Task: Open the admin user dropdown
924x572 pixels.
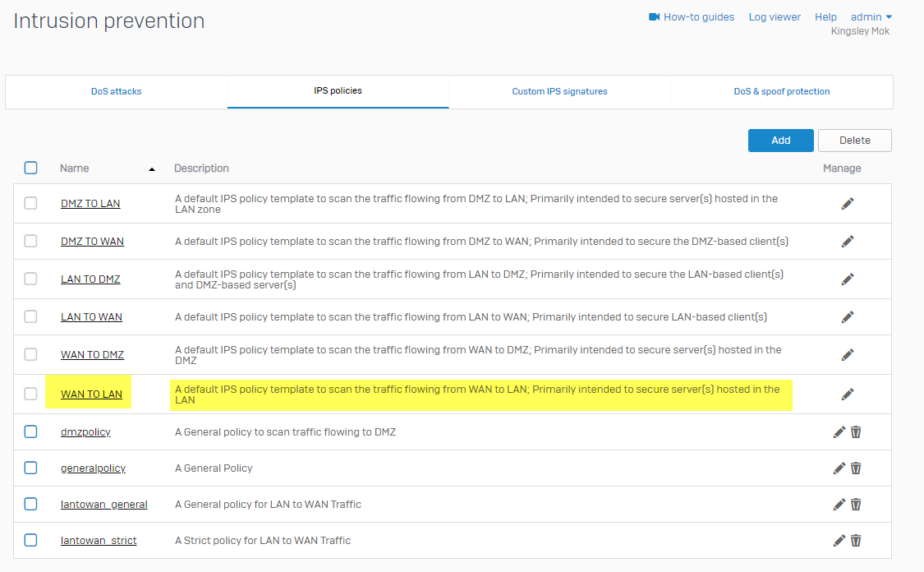Action: tap(871, 16)
